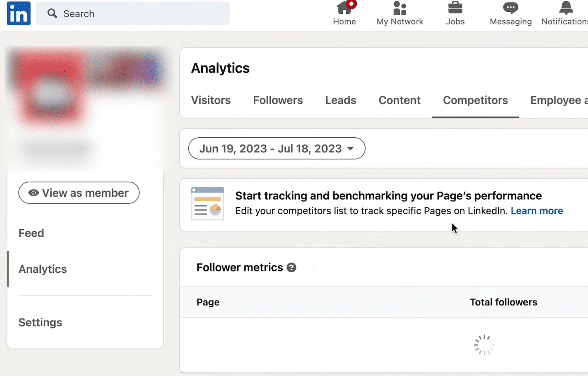Select the Content tab

[399, 100]
